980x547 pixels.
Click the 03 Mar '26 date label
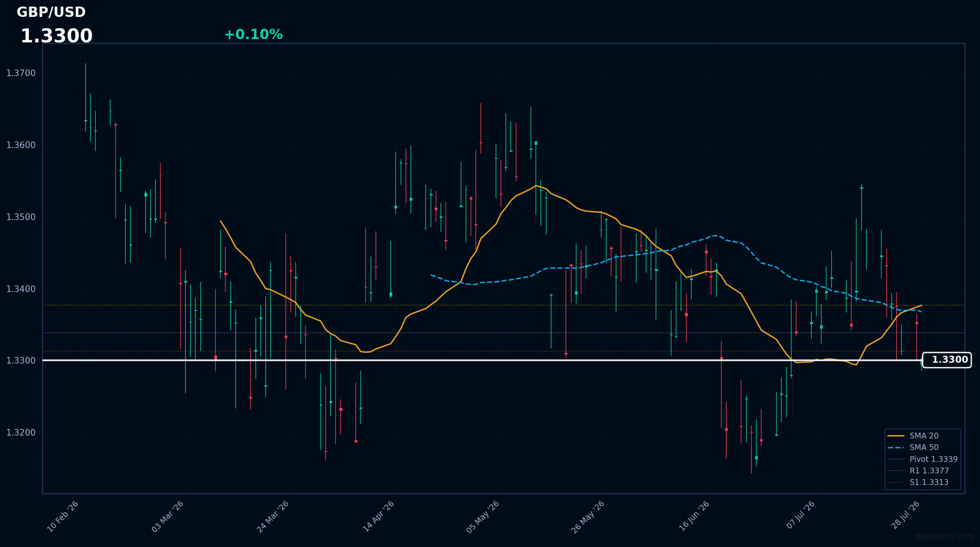(x=168, y=517)
